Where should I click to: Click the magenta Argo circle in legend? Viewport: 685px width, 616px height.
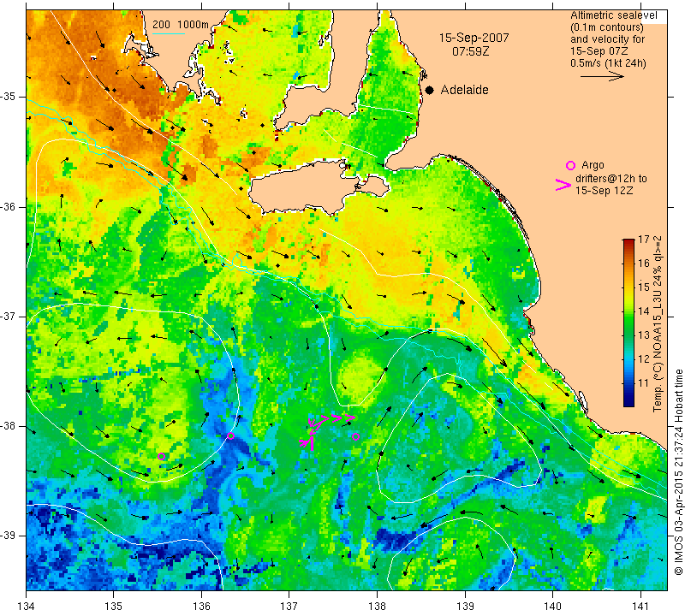(x=570, y=165)
